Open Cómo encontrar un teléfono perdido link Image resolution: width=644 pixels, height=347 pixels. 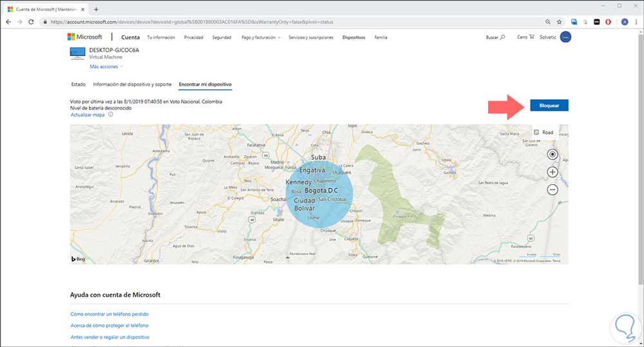coord(109,314)
